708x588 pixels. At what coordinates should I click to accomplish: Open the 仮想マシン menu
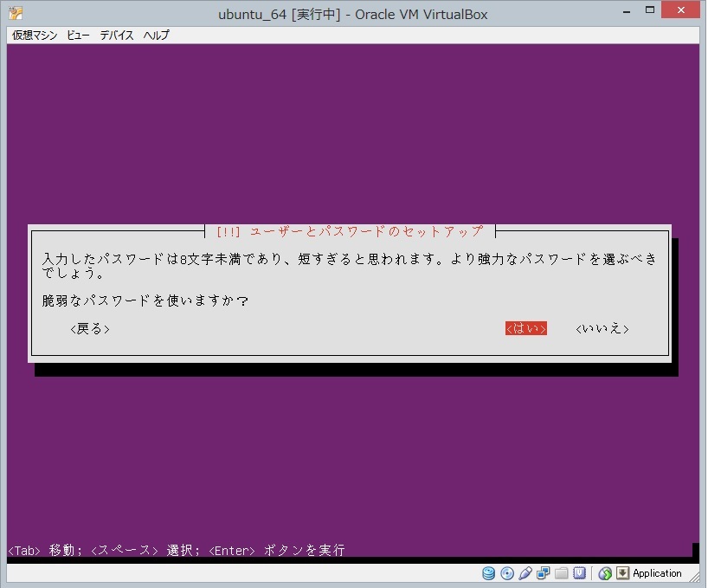pos(35,36)
